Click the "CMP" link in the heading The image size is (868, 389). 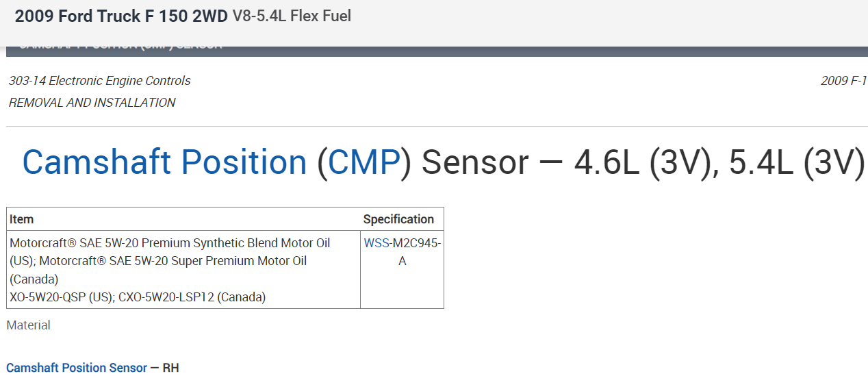pyautogui.click(x=364, y=162)
